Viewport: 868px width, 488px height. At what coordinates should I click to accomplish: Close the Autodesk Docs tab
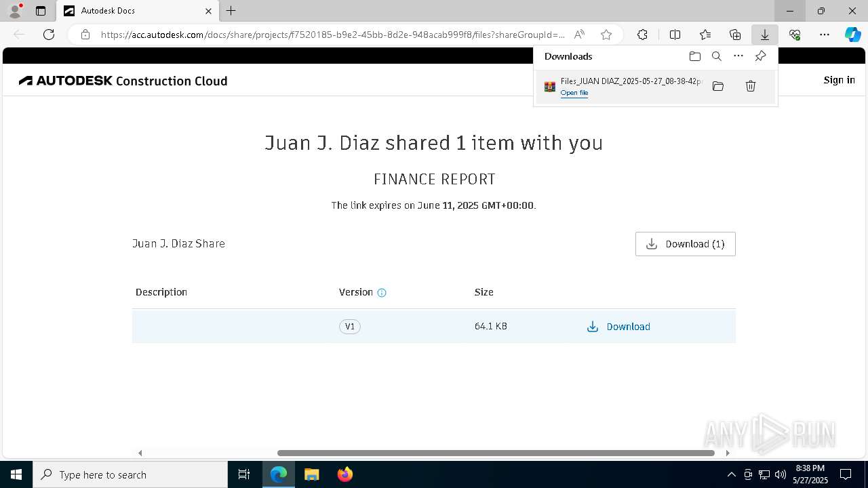(208, 11)
